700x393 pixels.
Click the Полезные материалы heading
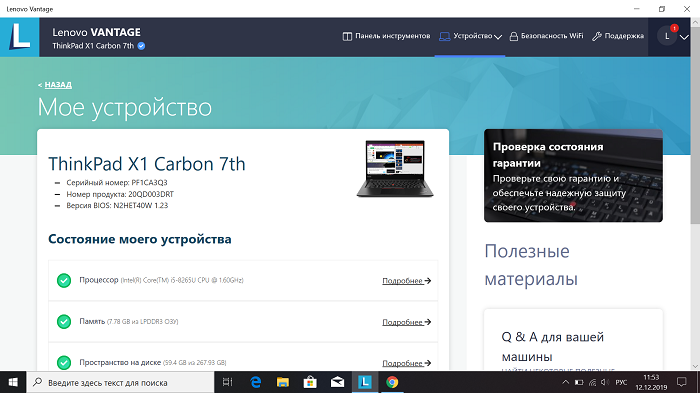coord(531,265)
